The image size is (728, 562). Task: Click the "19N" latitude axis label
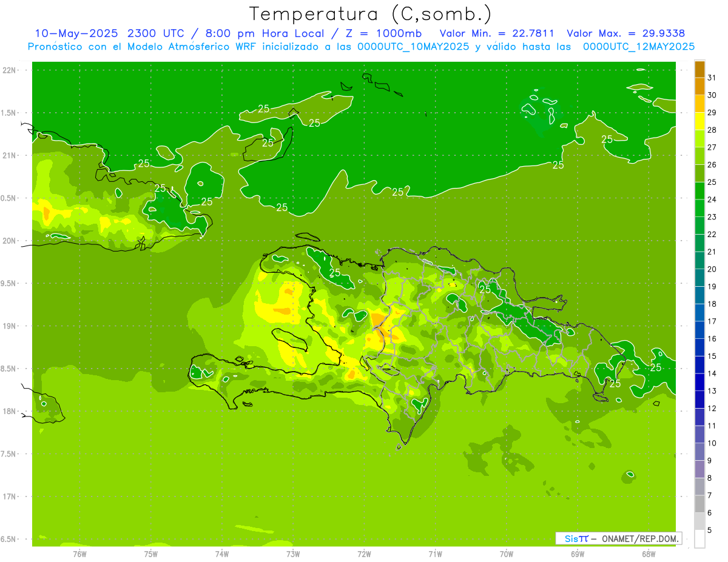click(x=9, y=326)
